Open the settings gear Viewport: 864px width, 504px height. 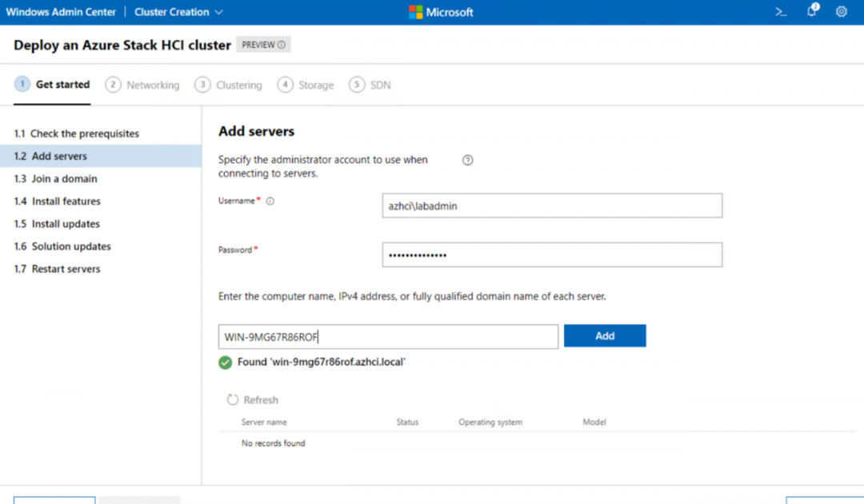(841, 11)
